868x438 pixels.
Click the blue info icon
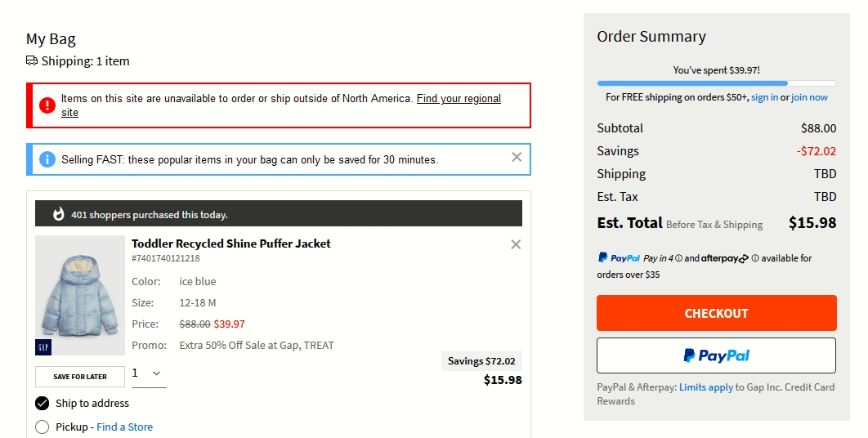(x=47, y=159)
